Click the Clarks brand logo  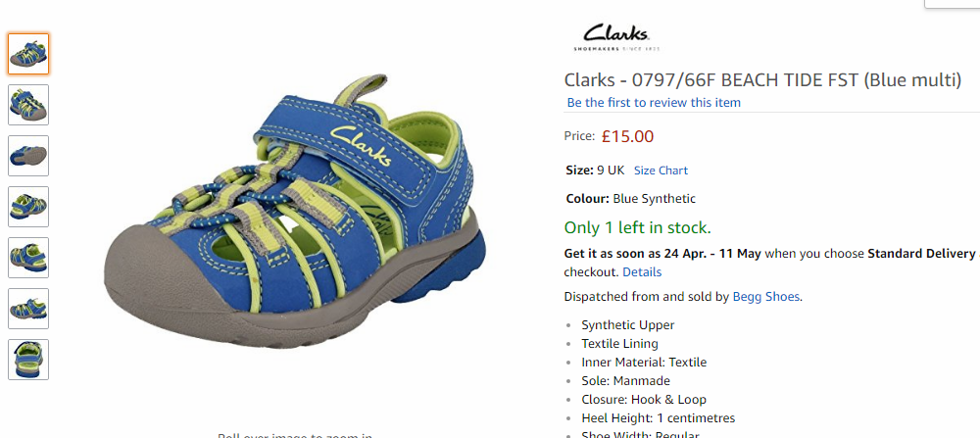(x=616, y=37)
